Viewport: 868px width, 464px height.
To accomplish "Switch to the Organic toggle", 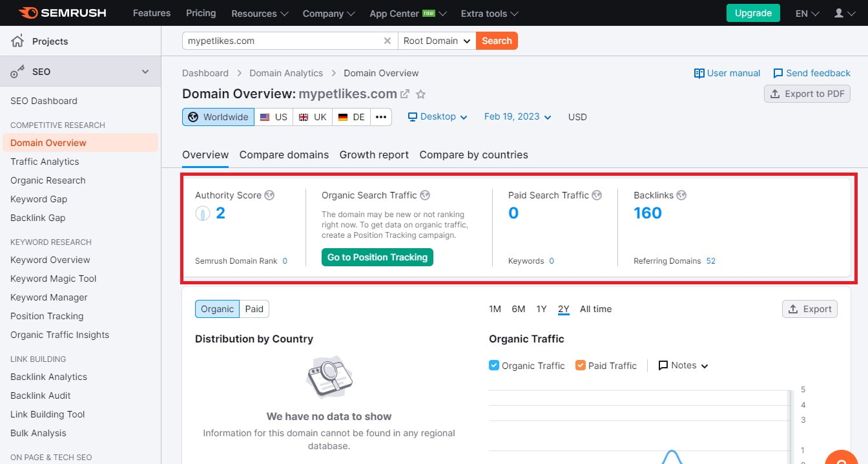I will 217,309.
